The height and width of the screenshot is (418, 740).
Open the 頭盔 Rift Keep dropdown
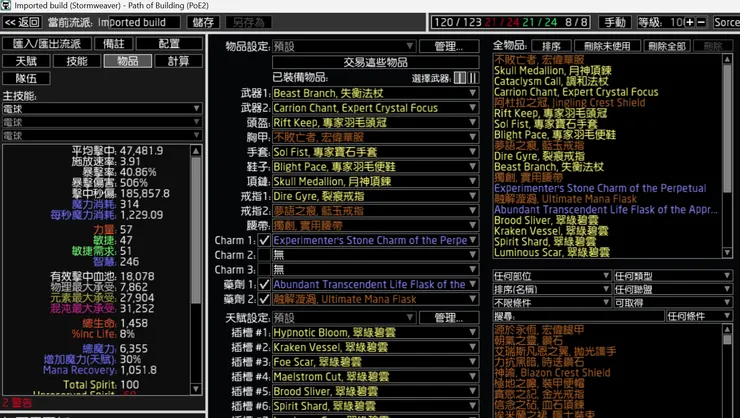click(376, 122)
